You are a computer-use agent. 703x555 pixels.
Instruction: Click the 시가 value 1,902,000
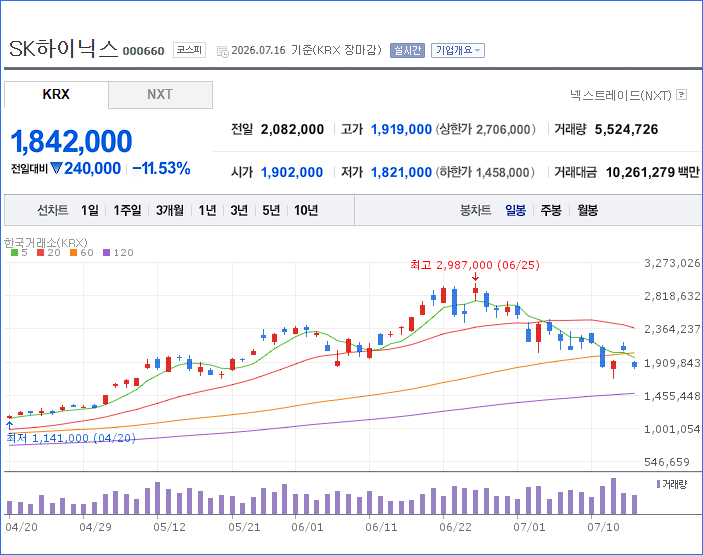pyautogui.click(x=292, y=172)
